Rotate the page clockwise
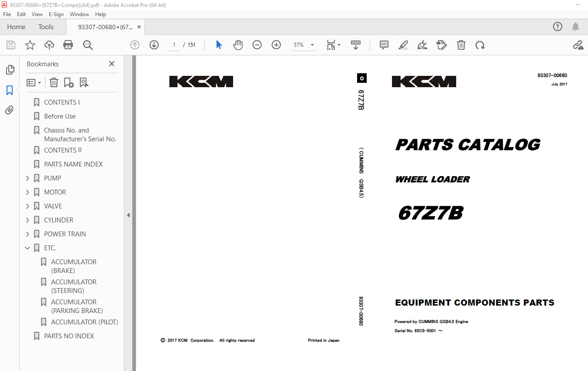 tap(480, 45)
